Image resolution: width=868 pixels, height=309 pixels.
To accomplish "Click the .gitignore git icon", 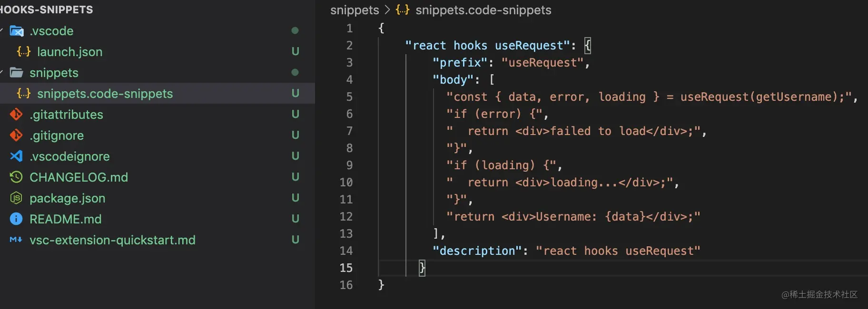I will pyautogui.click(x=16, y=135).
